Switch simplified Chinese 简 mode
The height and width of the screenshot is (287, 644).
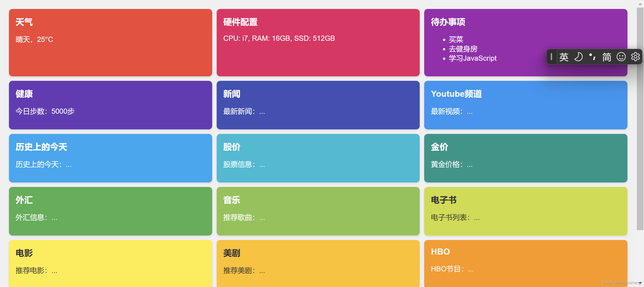(x=606, y=57)
